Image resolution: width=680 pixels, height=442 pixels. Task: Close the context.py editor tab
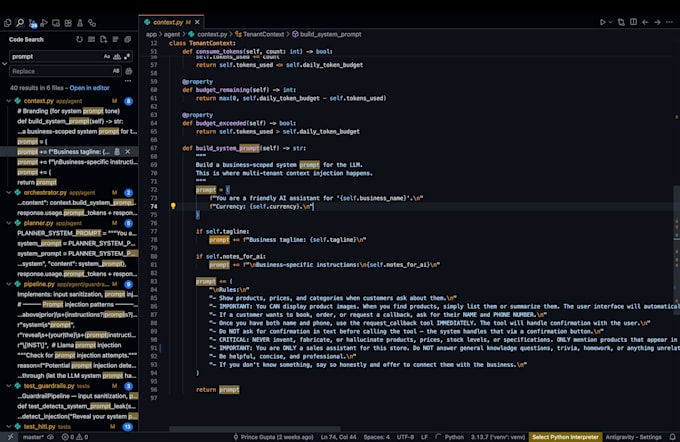(x=197, y=22)
